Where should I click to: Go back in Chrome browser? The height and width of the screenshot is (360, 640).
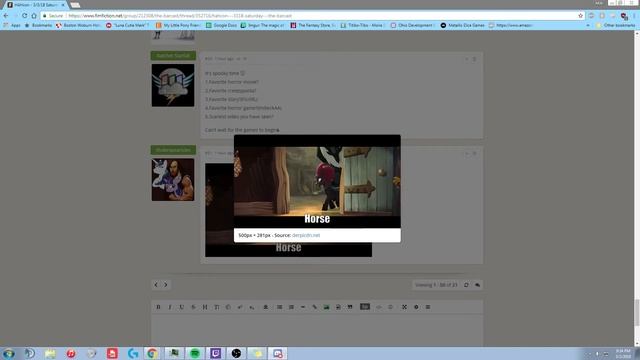pos(6,16)
